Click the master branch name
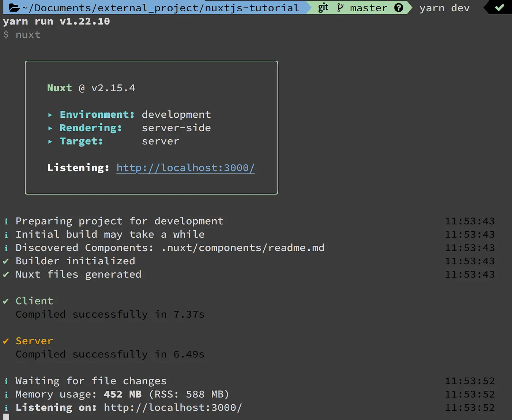 tap(368, 8)
